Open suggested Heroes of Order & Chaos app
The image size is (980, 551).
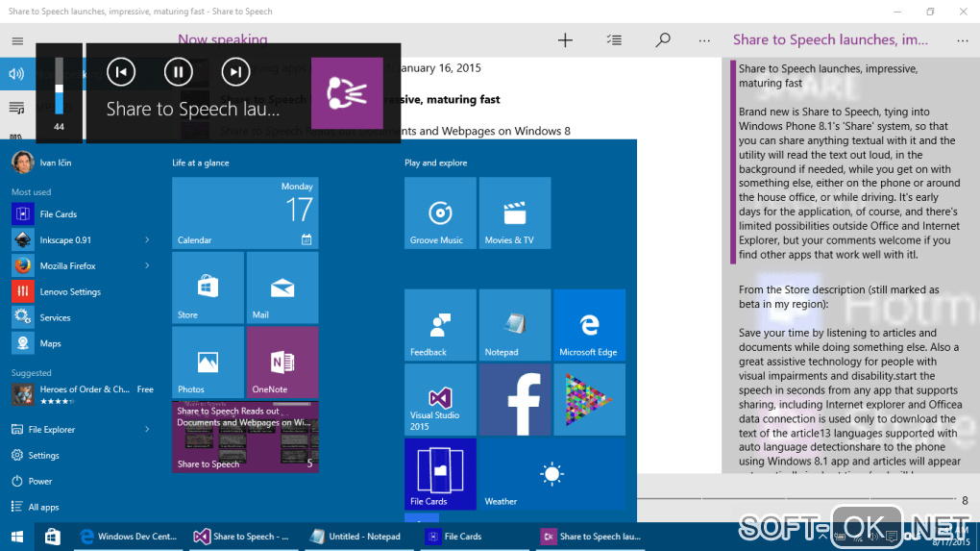pyautogui.click(x=83, y=394)
